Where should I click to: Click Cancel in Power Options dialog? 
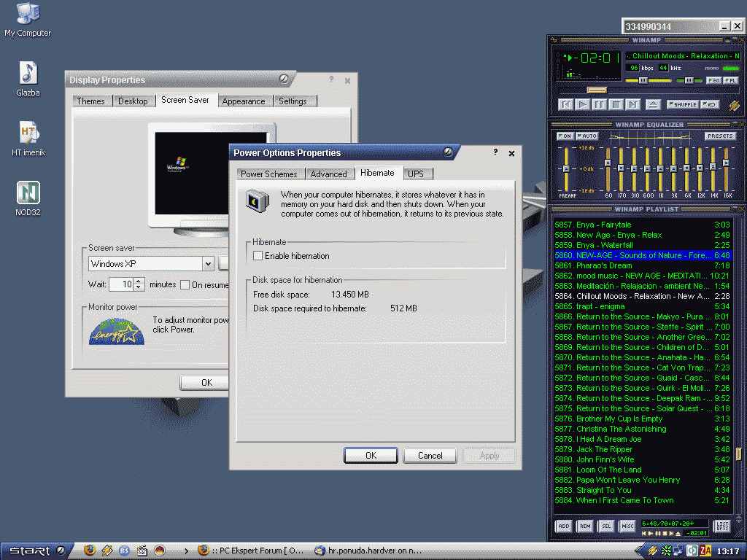tap(430, 456)
